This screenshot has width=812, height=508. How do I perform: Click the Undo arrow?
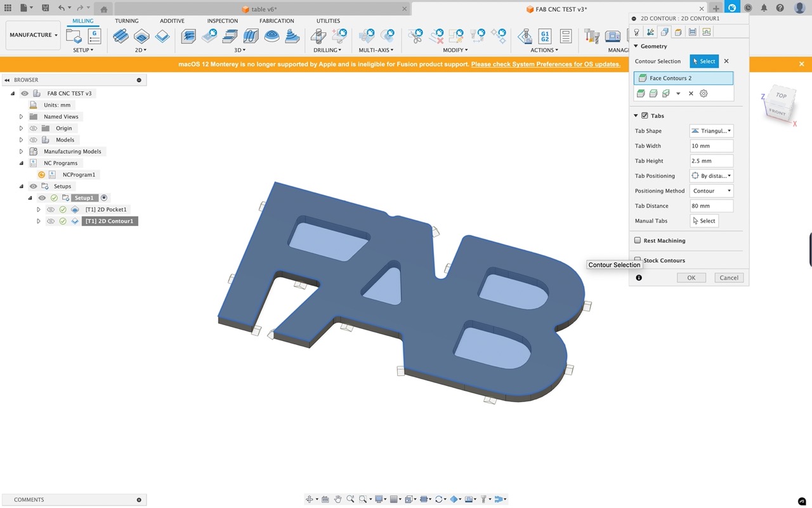pos(62,8)
